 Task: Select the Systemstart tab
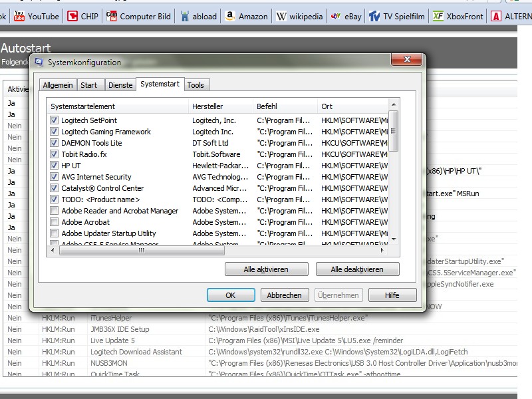[x=160, y=84]
